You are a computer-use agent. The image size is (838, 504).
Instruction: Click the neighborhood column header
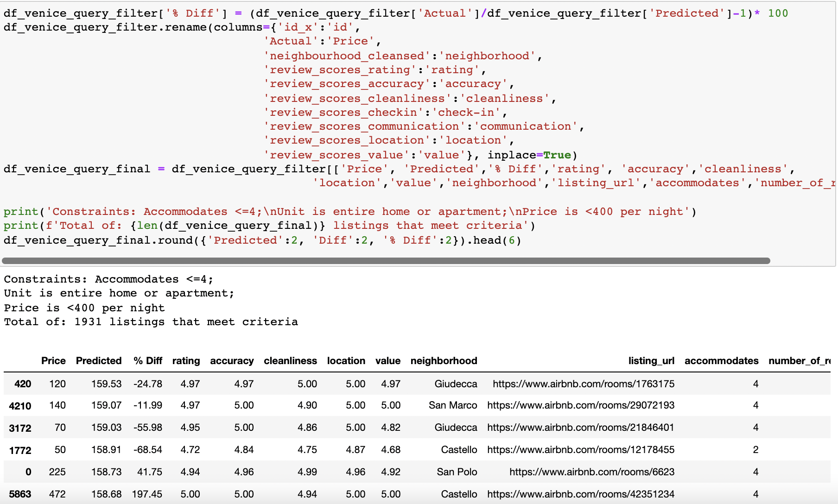coord(444,361)
